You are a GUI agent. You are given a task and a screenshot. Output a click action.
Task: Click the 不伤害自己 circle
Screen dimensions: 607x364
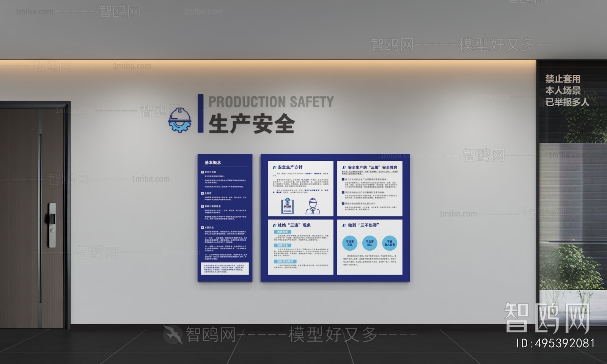pos(350,243)
